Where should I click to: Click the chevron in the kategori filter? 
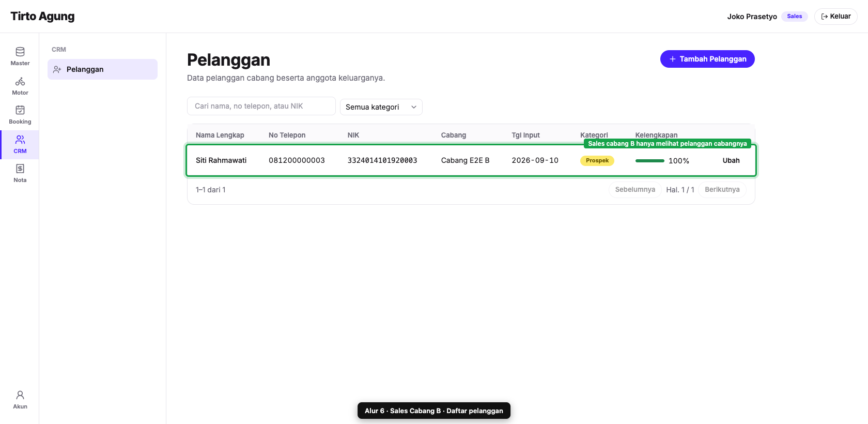click(414, 107)
